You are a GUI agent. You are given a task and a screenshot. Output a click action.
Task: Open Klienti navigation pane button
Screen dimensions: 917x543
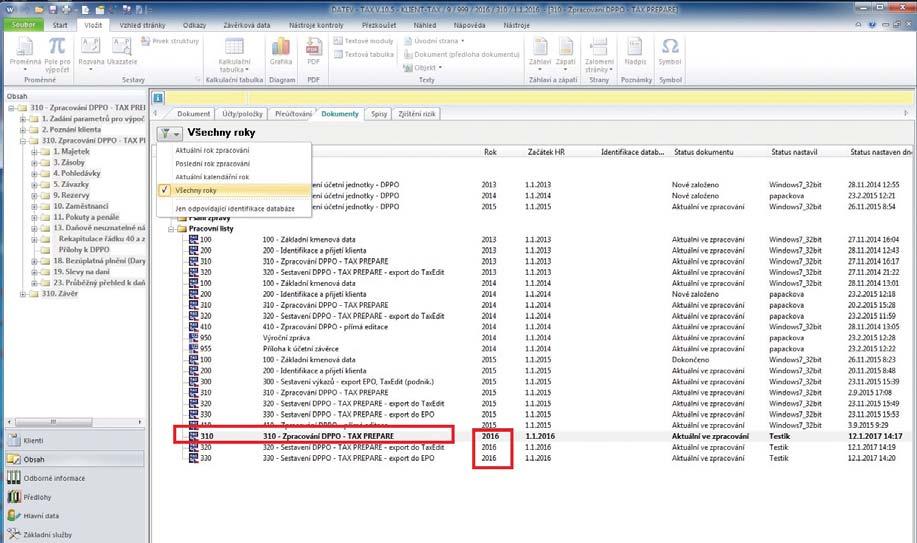(75, 441)
